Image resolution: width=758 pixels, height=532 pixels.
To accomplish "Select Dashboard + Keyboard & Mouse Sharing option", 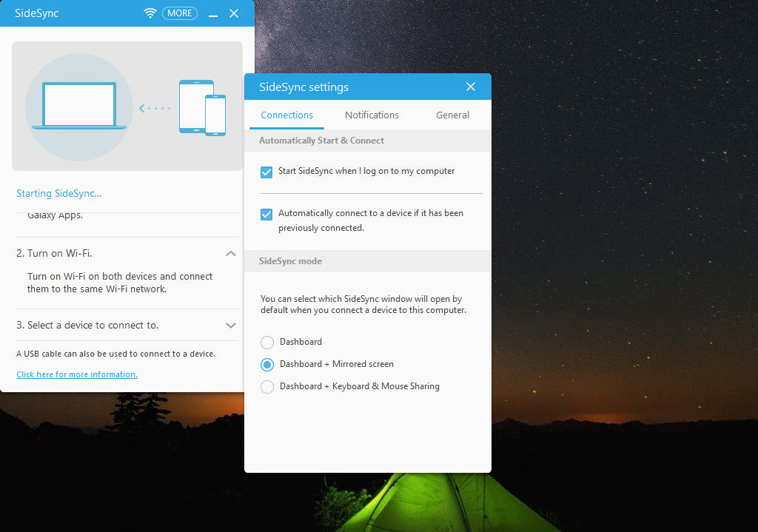I will pos(267,387).
